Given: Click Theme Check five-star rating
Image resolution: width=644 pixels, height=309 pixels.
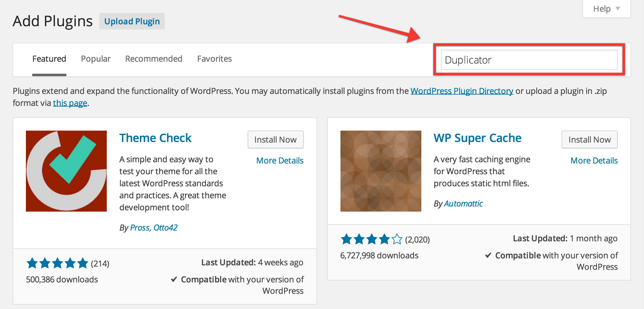Looking at the screenshot, I should tap(57, 263).
